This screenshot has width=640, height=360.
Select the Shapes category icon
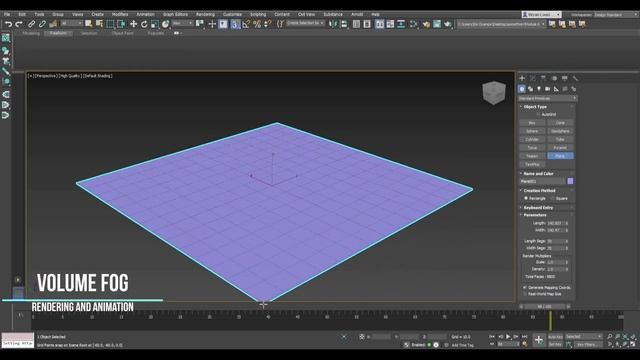(x=531, y=89)
